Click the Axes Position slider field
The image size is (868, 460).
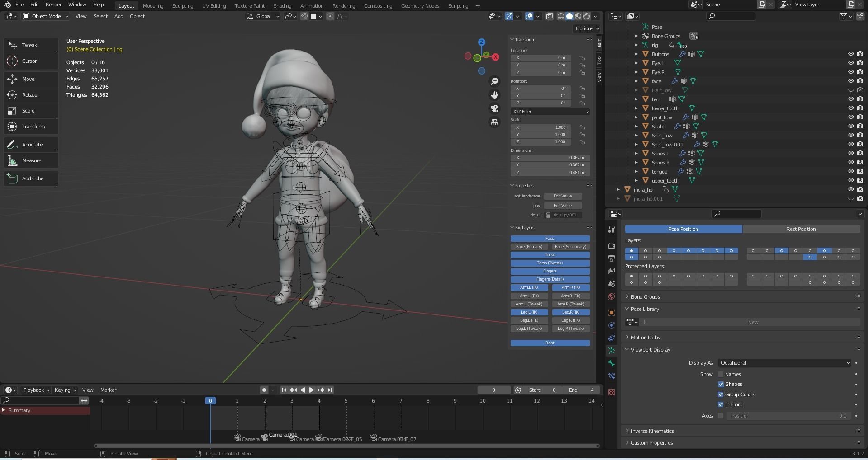click(x=789, y=416)
